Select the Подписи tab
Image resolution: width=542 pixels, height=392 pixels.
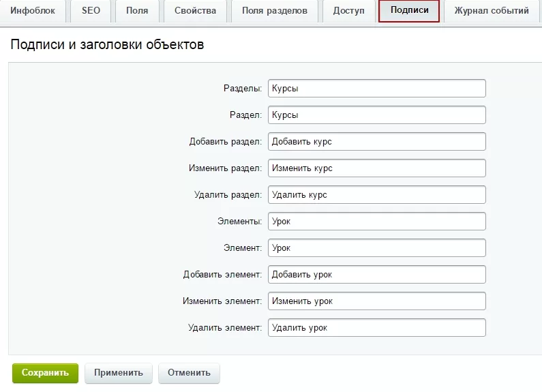[x=409, y=11]
